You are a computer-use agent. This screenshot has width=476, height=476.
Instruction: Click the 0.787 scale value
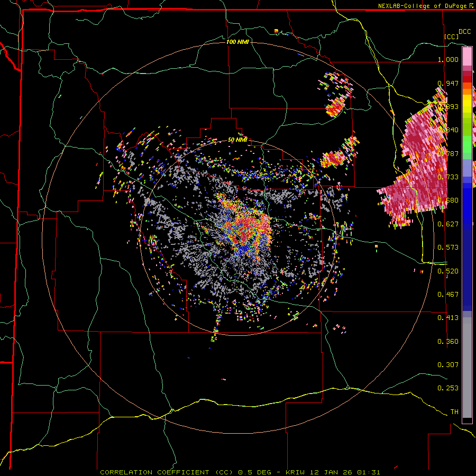pyautogui.click(x=448, y=153)
